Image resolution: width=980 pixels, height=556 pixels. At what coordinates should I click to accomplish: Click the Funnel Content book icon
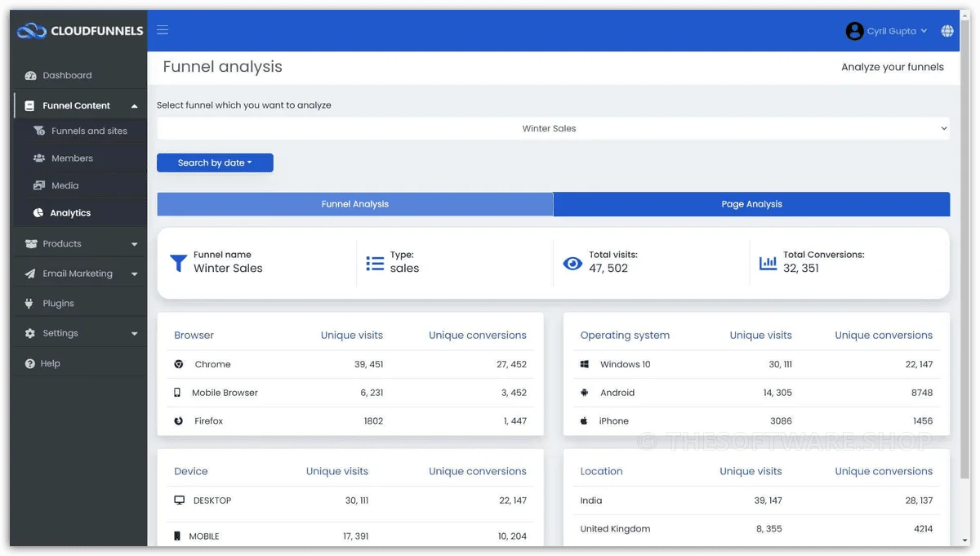point(29,105)
